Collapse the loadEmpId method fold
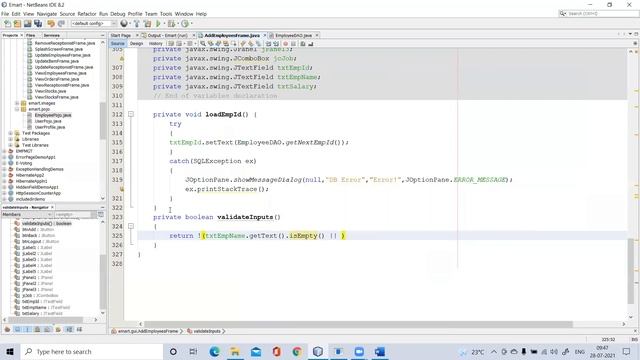 pos(131,114)
